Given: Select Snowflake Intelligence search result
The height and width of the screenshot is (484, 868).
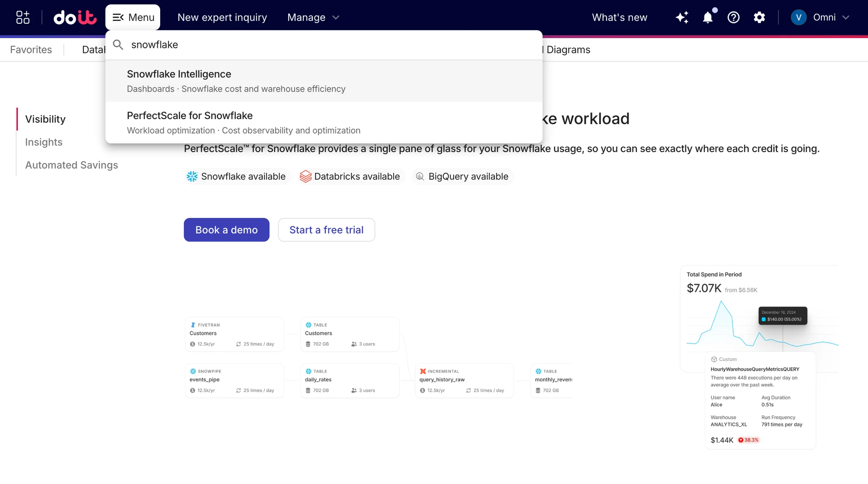Looking at the screenshot, I should coord(324,81).
